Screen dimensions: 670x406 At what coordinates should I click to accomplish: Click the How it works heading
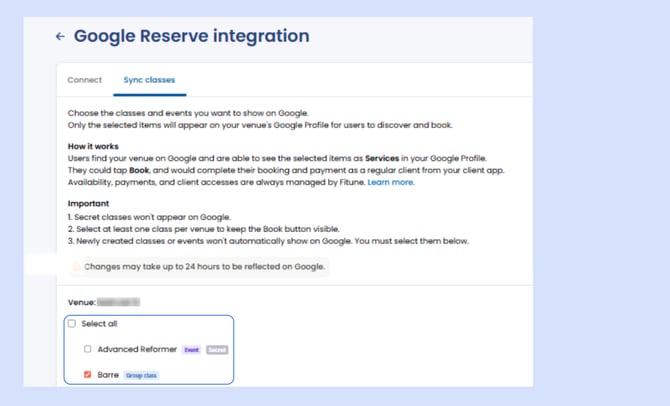(x=93, y=146)
